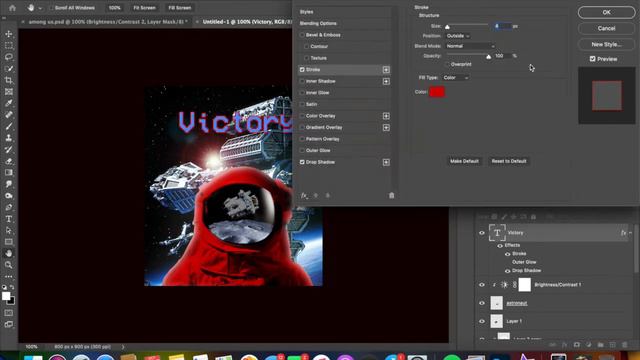640x360 pixels.
Task: Toggle Scroll All Windows checkbox
Action: click(x=51, y=8)
